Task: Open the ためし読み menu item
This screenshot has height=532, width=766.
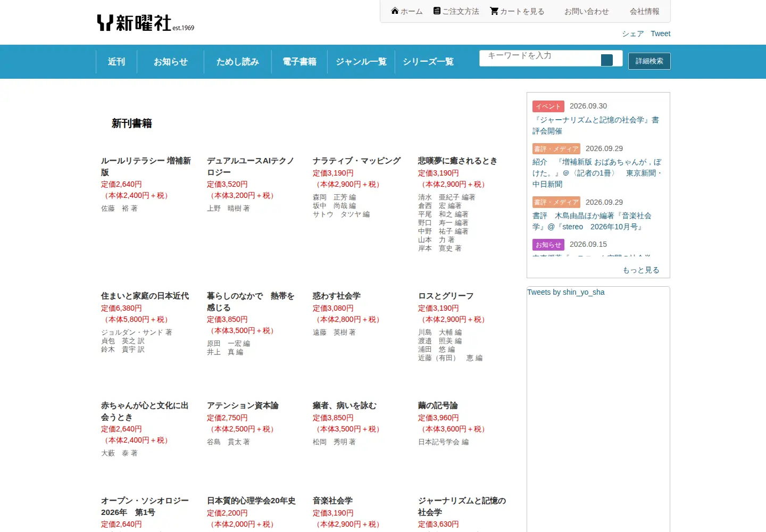Action: coord(238,62)
